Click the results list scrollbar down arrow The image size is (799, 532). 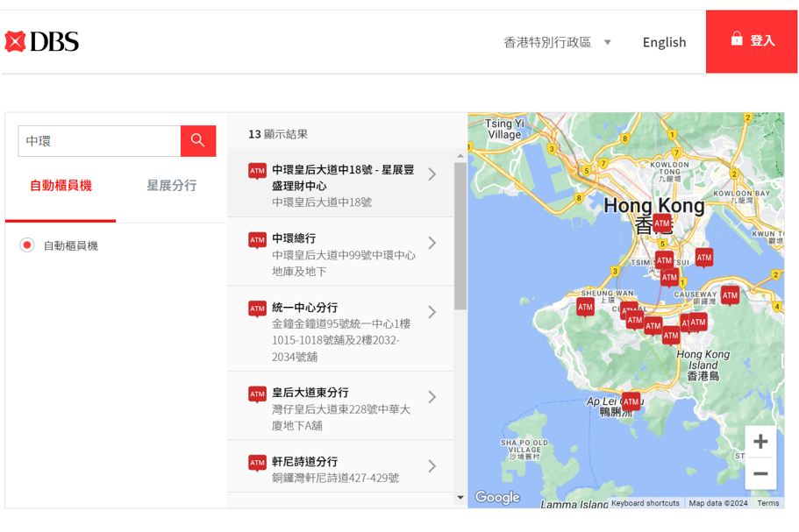pyautogui.click(x=460, y=498)
